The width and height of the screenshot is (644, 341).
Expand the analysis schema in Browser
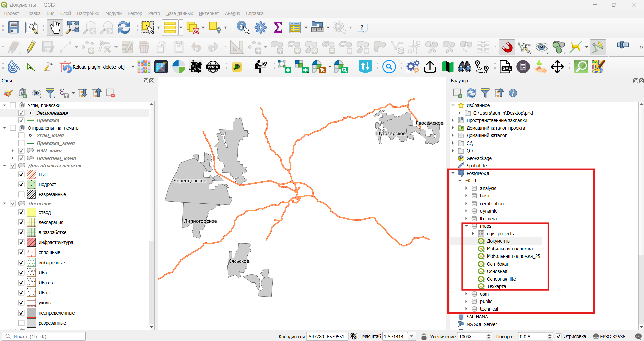tap(466, 188)
